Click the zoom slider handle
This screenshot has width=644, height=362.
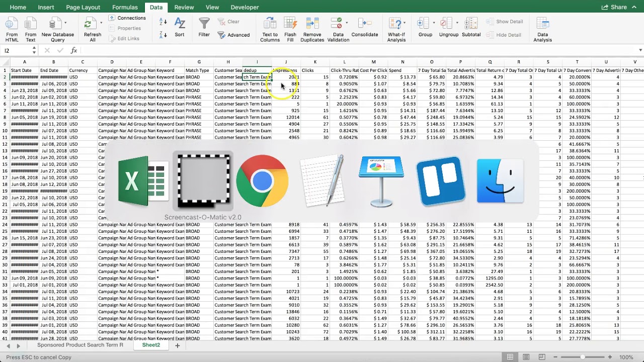click(x=582, y=357)
